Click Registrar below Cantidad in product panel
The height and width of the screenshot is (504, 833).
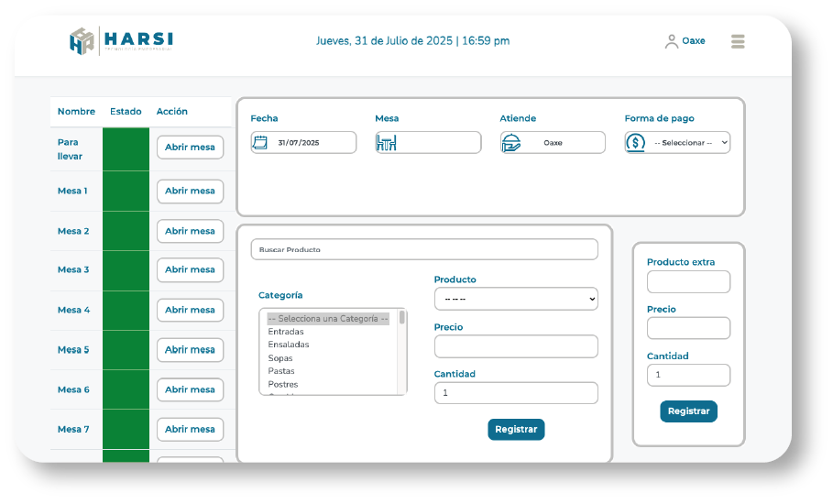point(516,429)
